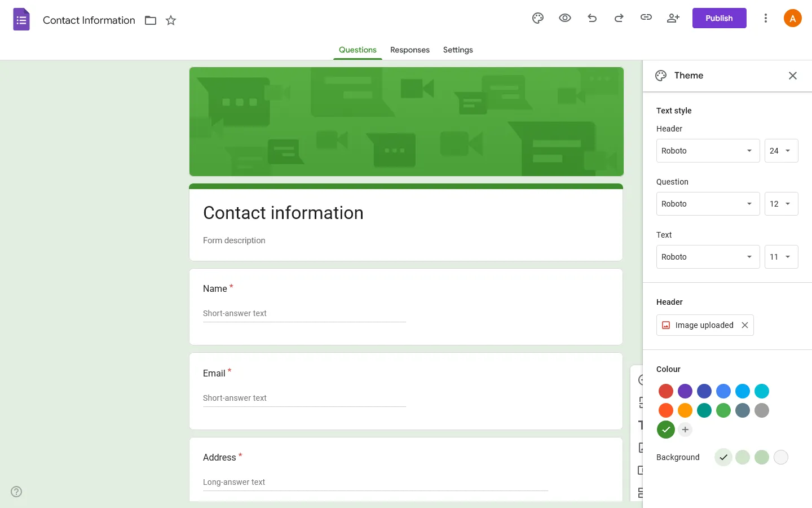Star the Contact Information form
This screenshot has height=508, width=812.
tap(170, 20)
